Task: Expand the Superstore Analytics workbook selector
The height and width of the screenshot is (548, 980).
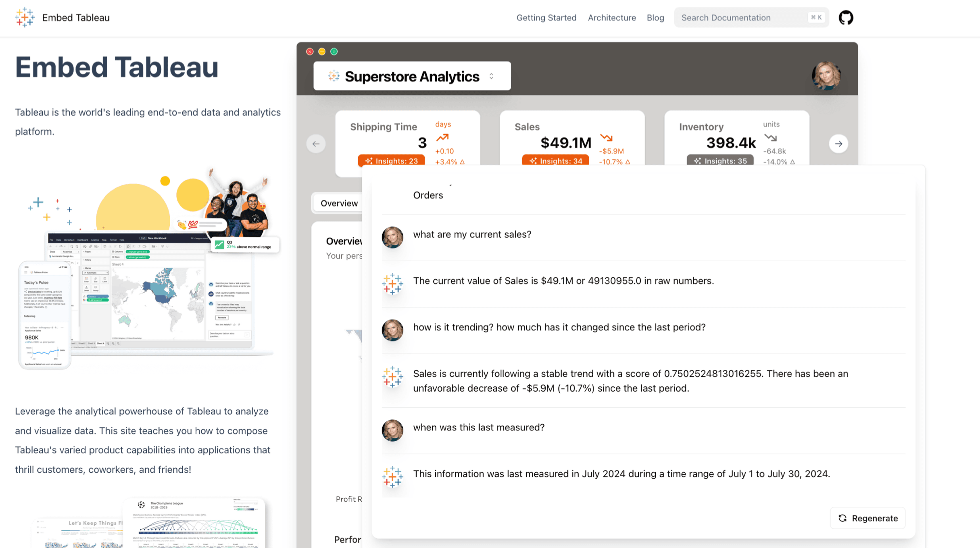Action: pyautogui.click(x=491, y=76)
